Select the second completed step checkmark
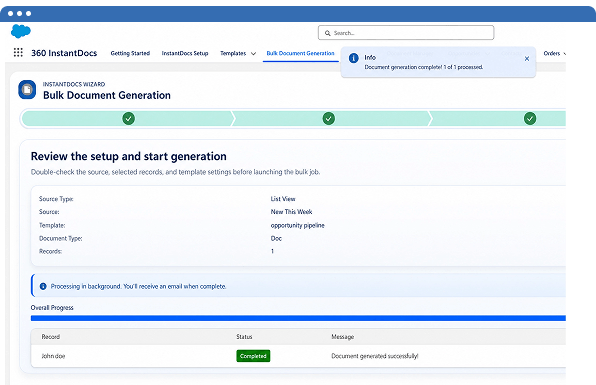Screen dimensions: 596x385 tap(329, 119)
